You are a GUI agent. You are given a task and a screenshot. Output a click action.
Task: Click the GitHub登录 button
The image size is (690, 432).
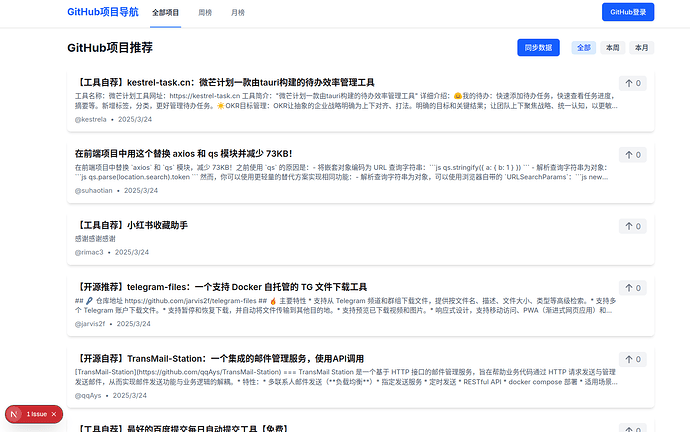click(x=628, y=12)
